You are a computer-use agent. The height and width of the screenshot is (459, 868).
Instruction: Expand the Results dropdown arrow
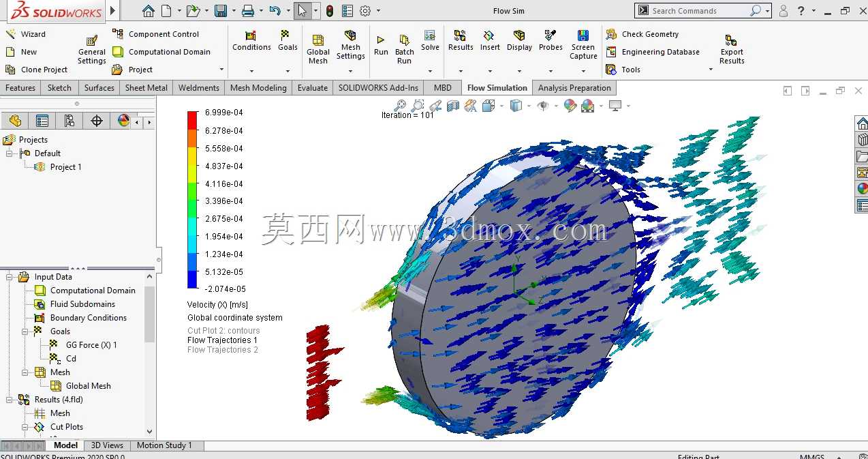(x=461, y=71)
